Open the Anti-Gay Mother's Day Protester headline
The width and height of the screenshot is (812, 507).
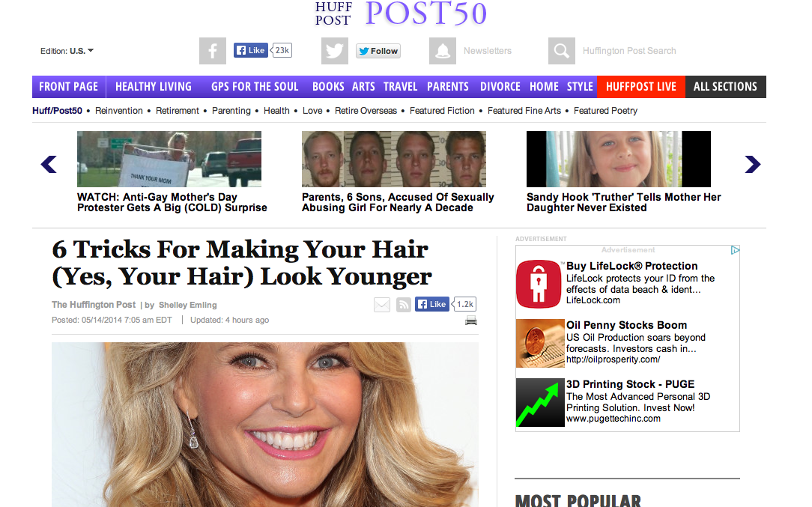click(x=172, y=202)
